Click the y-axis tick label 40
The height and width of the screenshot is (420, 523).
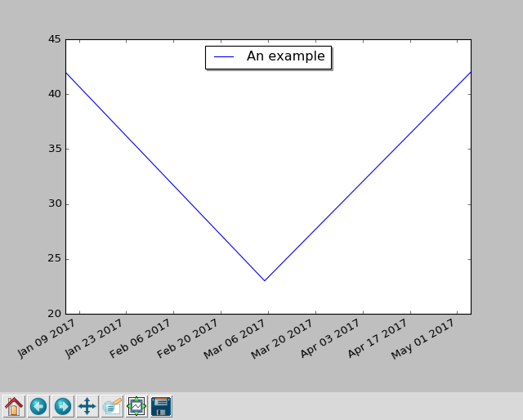pos(55,94)
